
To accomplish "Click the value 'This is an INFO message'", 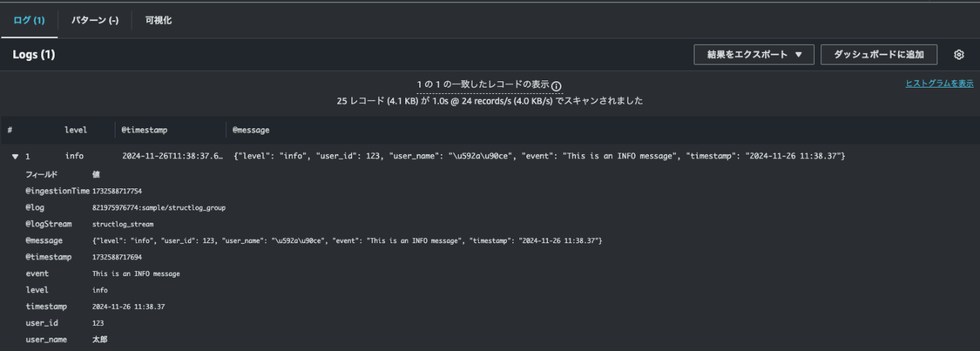I will coord(136,274).
